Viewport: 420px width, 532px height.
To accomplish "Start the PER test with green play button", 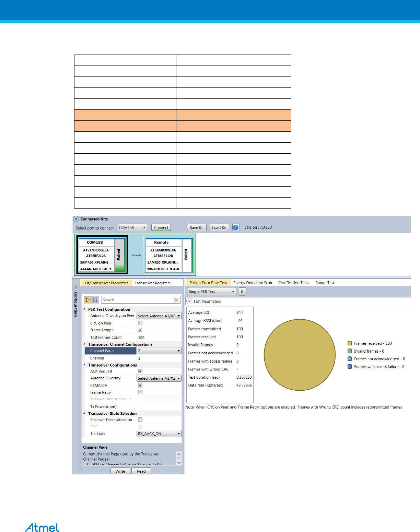I will point(242,292).
